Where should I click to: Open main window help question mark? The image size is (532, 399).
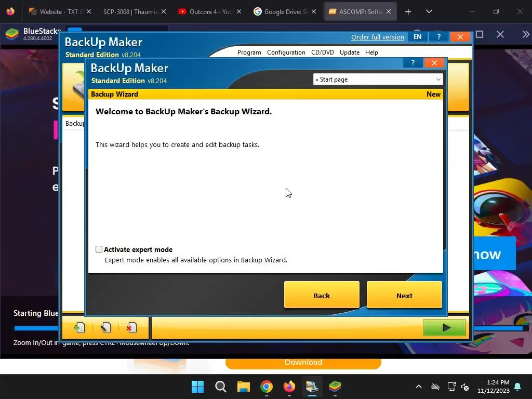438,37
